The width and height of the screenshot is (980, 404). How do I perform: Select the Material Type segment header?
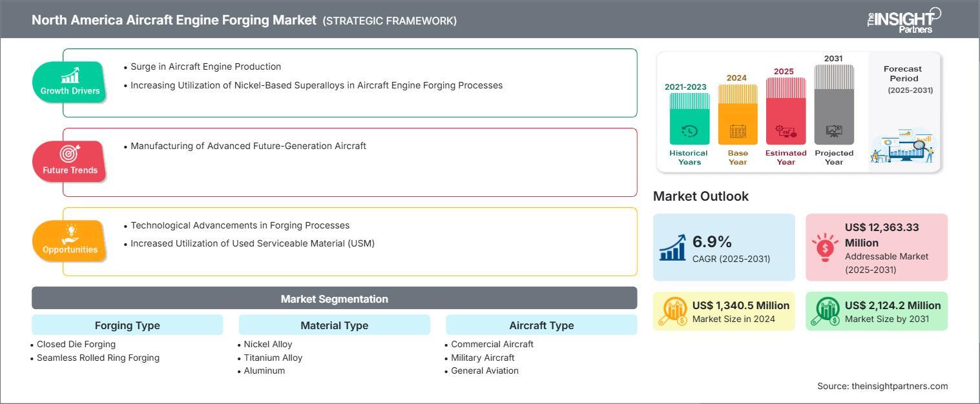click(x=335, y=325)
